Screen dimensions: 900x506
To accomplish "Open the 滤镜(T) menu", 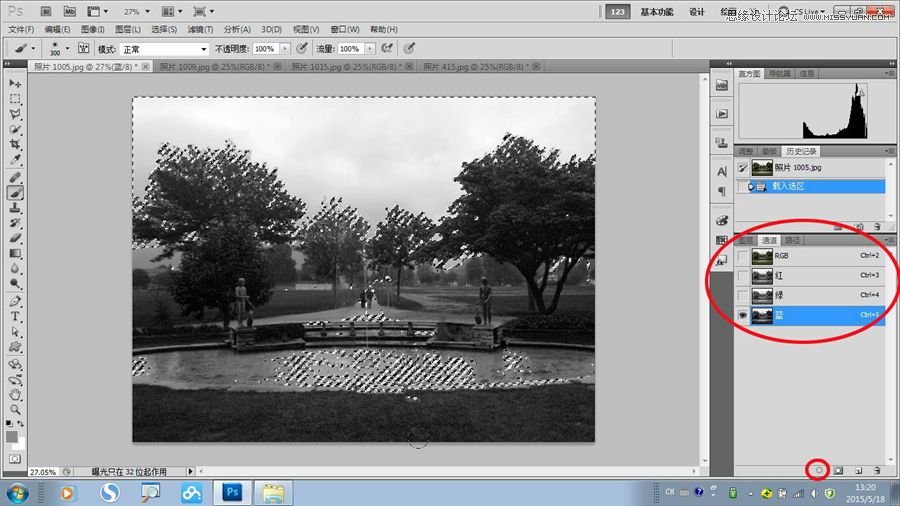I will (202, 29).
